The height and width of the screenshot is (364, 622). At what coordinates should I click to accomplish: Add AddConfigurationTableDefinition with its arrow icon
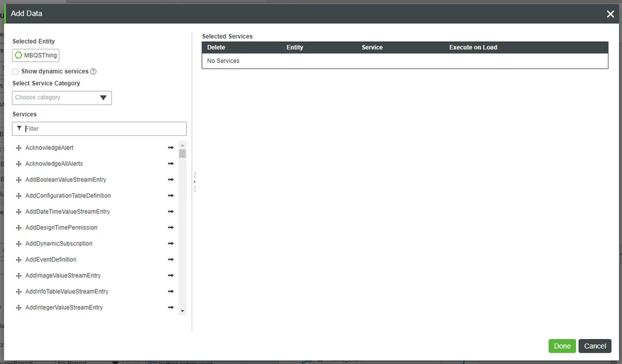pos(170,195)
